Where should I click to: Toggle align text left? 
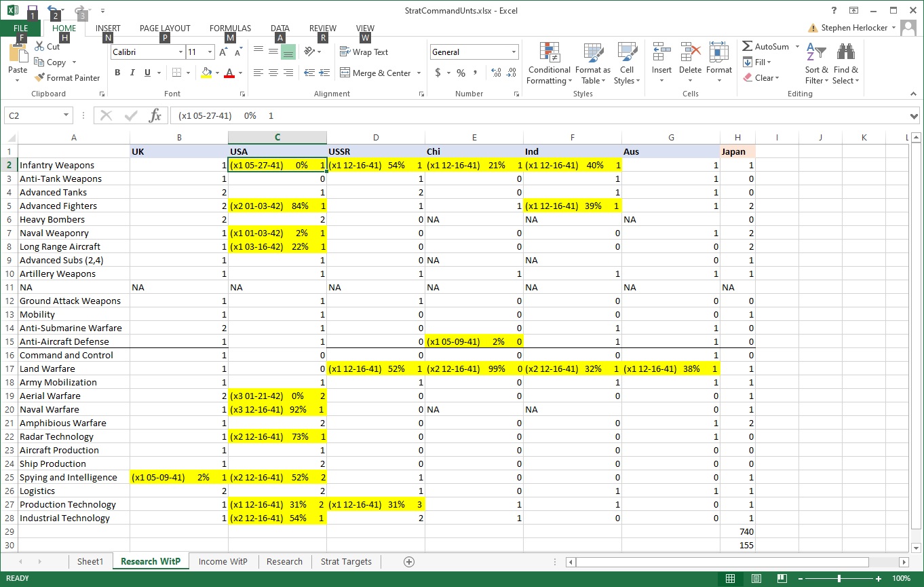pyautogui.click(x=258, y=73)
